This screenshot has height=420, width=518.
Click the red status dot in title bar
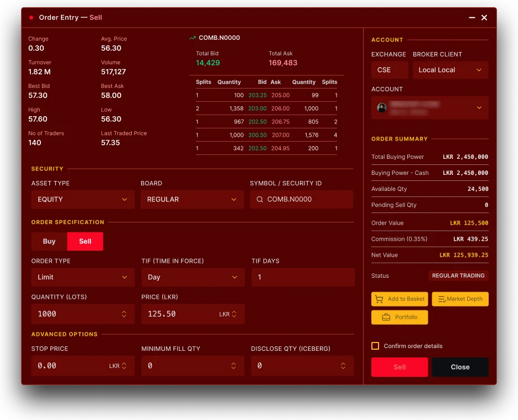[x=31, y=18]
